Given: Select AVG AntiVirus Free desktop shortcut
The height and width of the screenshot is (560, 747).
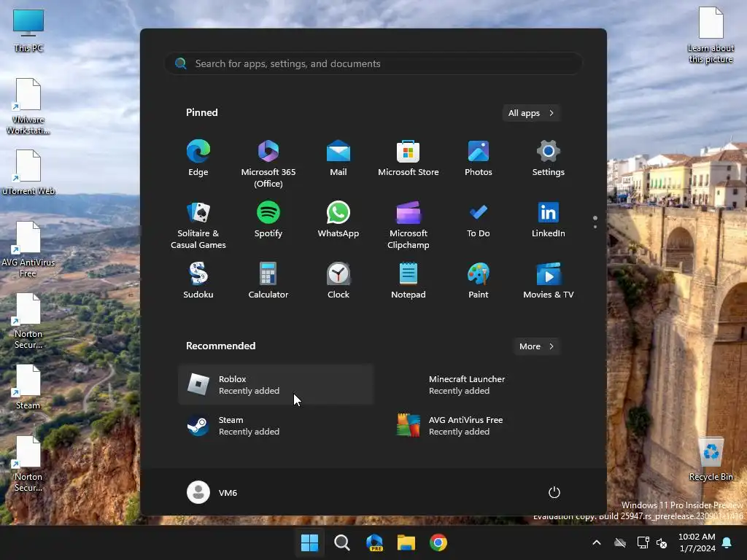Looking at the screenshot, I should tap(28, 249).
